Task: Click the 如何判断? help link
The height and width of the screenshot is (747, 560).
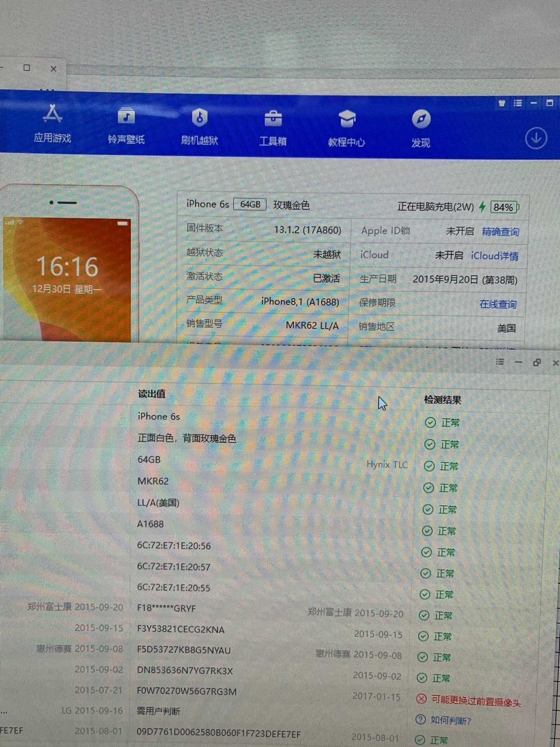Action: coord(451,720)
